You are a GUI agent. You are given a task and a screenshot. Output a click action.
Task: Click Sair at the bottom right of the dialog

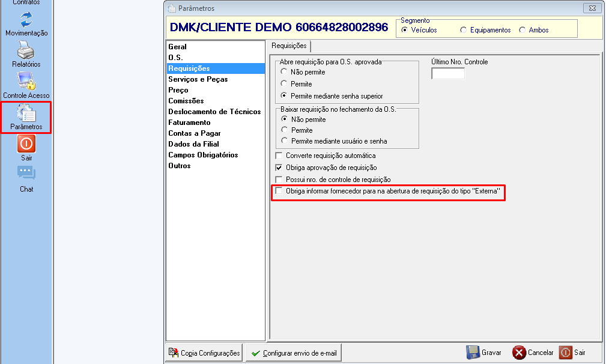point(572,353)
